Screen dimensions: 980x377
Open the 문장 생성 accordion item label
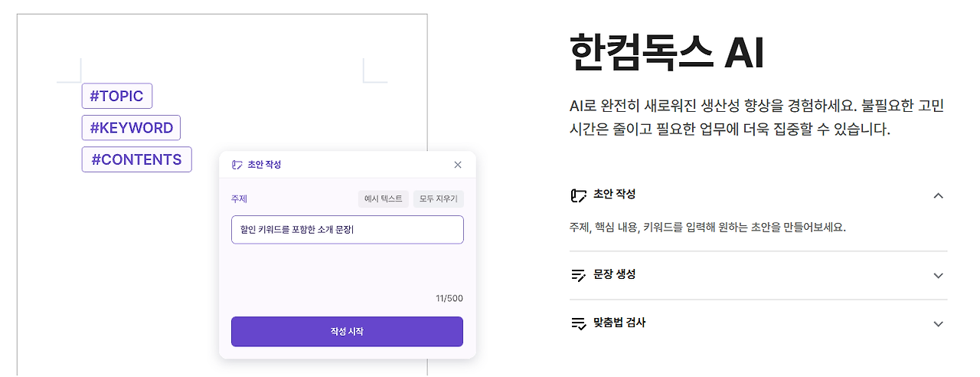614,274
